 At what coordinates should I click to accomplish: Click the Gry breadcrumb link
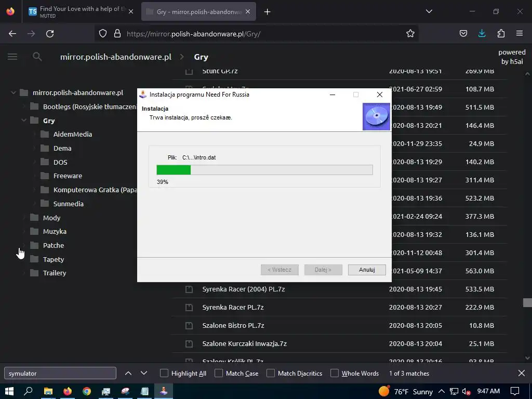(201, 57)
